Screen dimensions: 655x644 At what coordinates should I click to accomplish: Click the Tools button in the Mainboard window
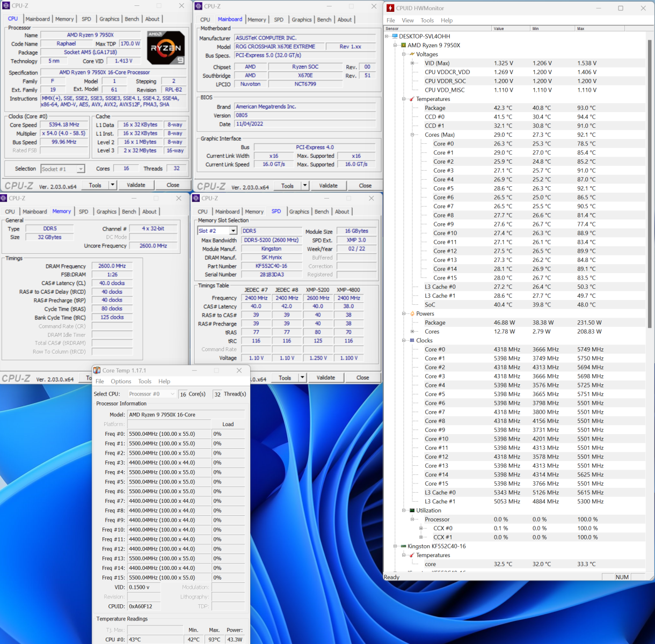click(x=287, y=186)
